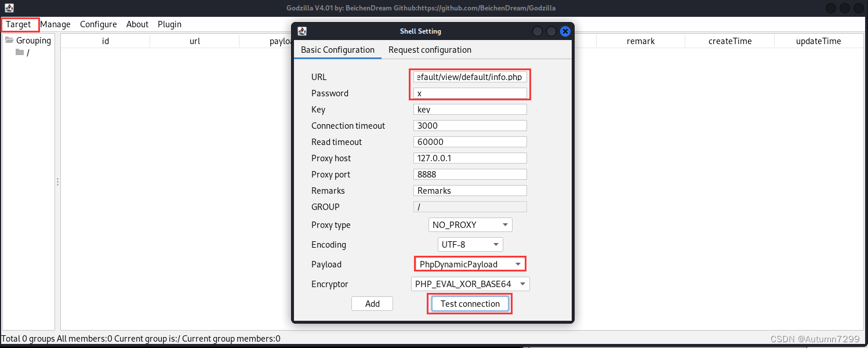
Task: Click the split-pane divider handle dots
Action: tap(57, 182)
